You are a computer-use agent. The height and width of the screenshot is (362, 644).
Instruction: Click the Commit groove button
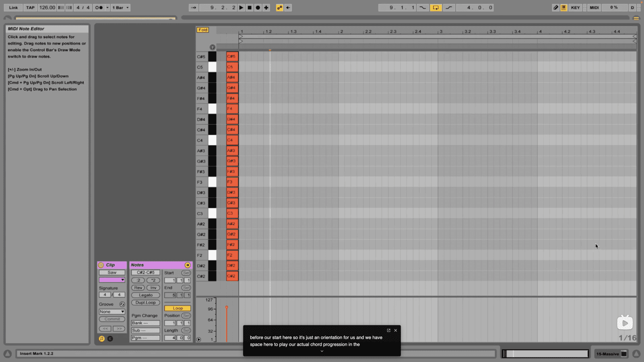[112, 319]
